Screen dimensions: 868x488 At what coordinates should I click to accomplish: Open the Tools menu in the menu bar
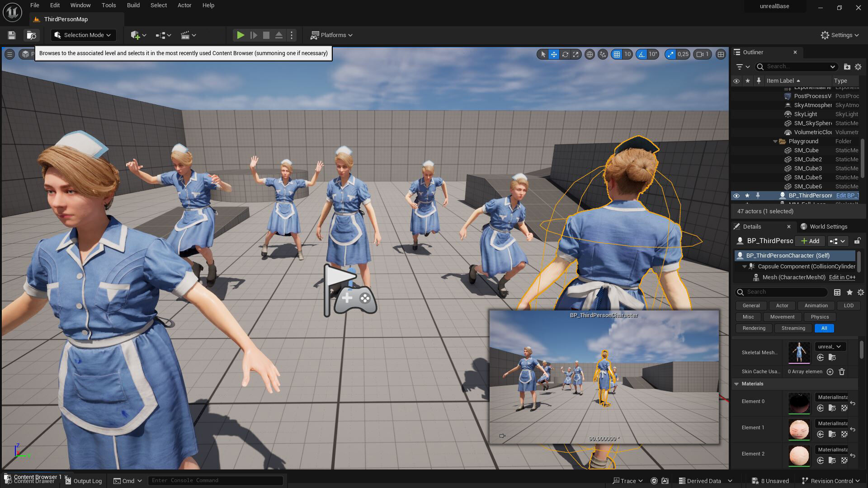(108, 5)
